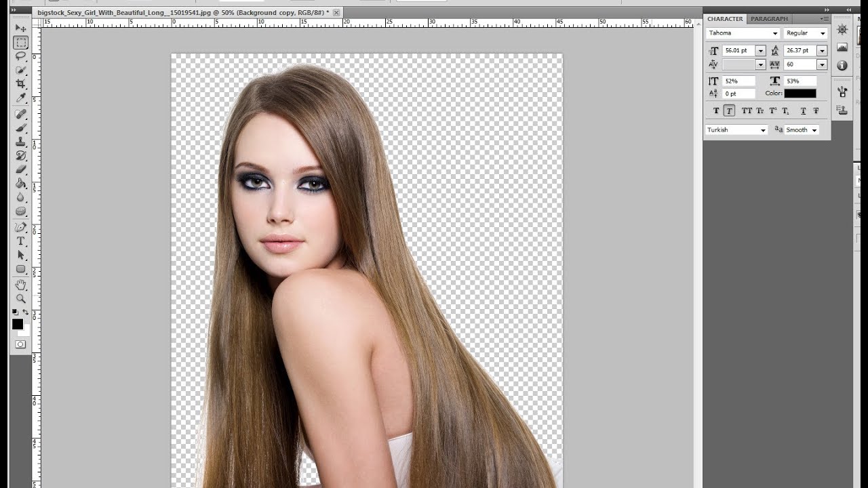The height and width of the screenshot is (488, 868).
Task: Select the Hand tool
Action: coord(20,285)
